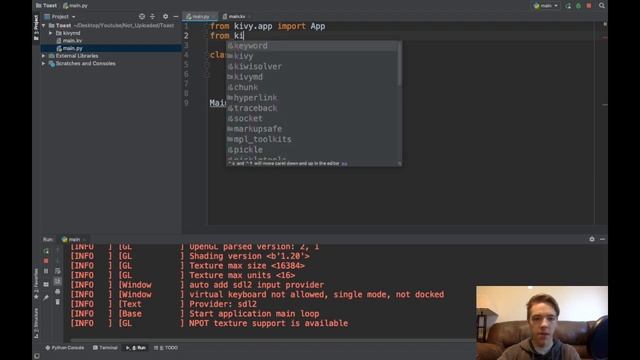Click the Toast breadcrumb in navigation bar
This screenshot has width=640, height=360.
click(46, 6)
